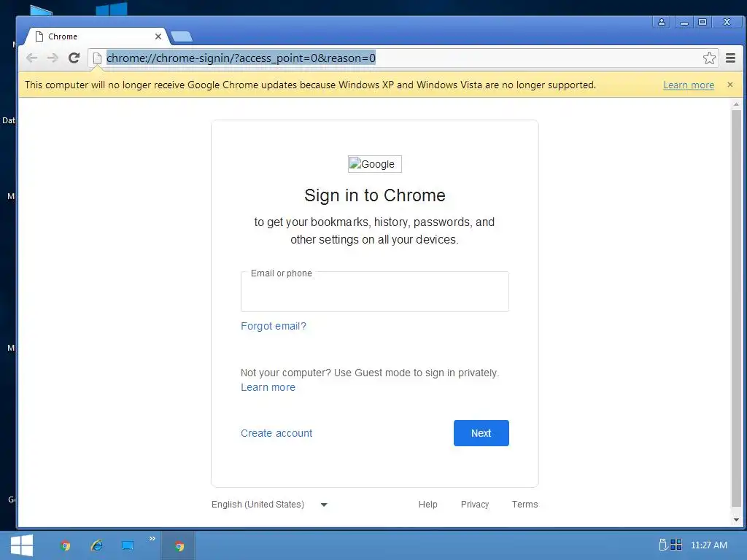Click the scrollbar up arrow
Screen dimensions: 747x560
click(x=736, y=104)
